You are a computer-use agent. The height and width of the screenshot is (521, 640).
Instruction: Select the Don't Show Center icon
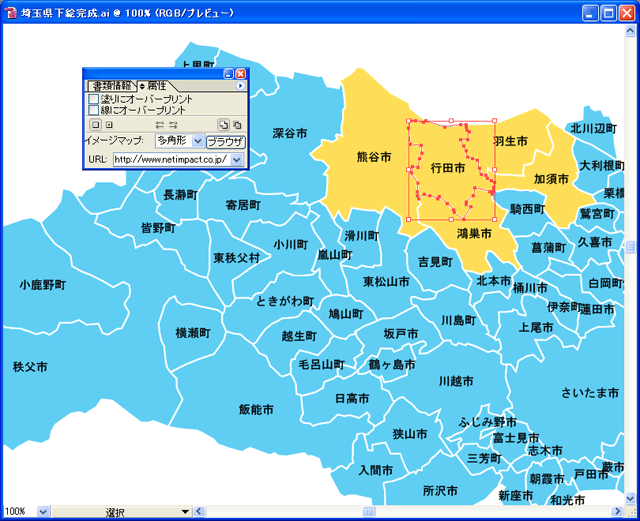pyautogui.click(x=95, y=125)
